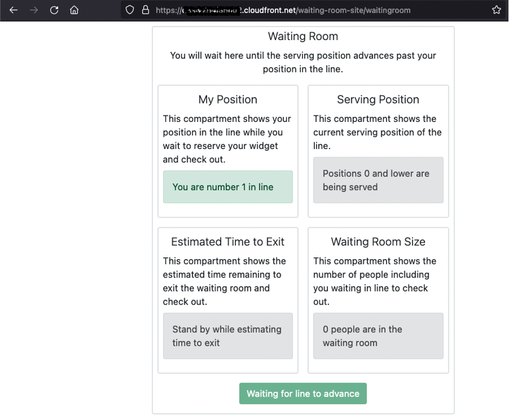Click the browser forward arrow

pyautogui.click(x=34, y=10)
